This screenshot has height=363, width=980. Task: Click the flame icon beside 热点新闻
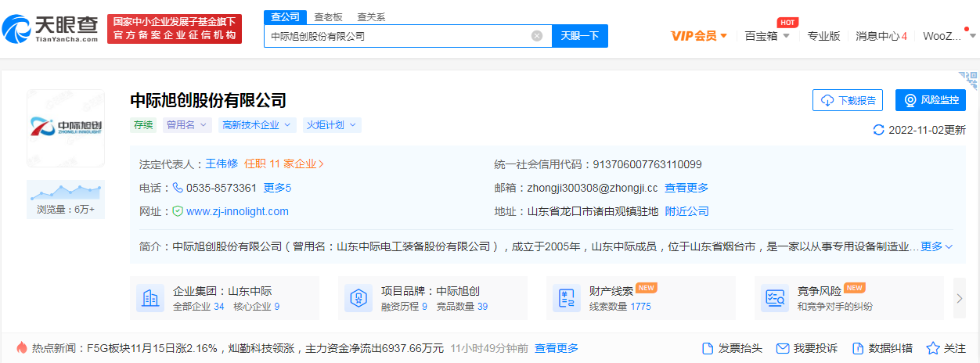(21, 348)
